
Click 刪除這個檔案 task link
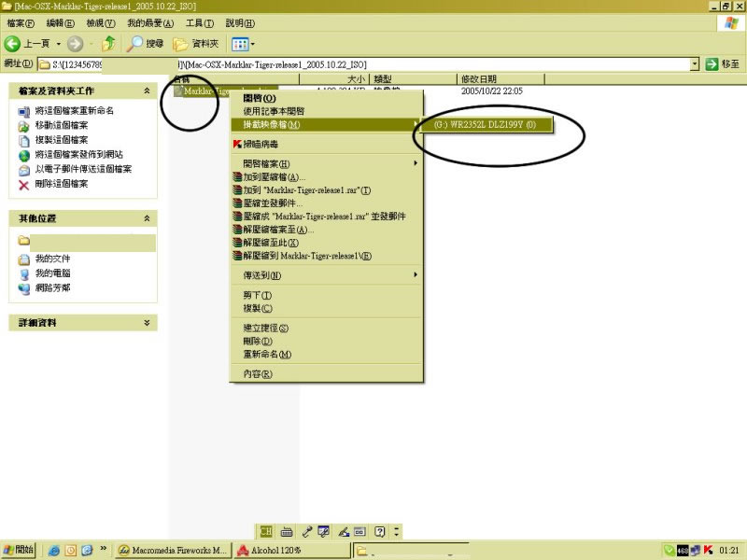[62, 184]
